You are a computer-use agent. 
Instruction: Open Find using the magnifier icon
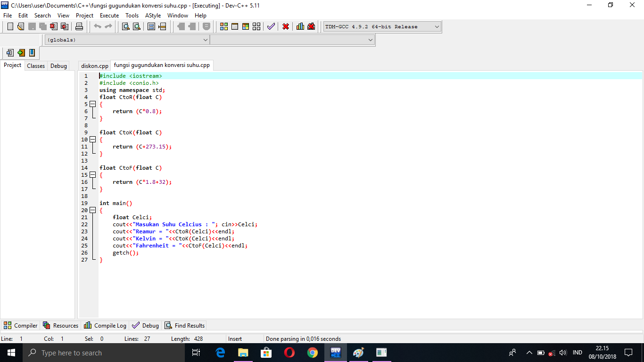[125, 26]
